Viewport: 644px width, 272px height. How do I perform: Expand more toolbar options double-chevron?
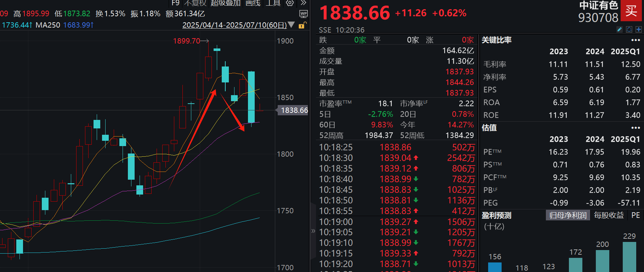click(x=303, y=3)
